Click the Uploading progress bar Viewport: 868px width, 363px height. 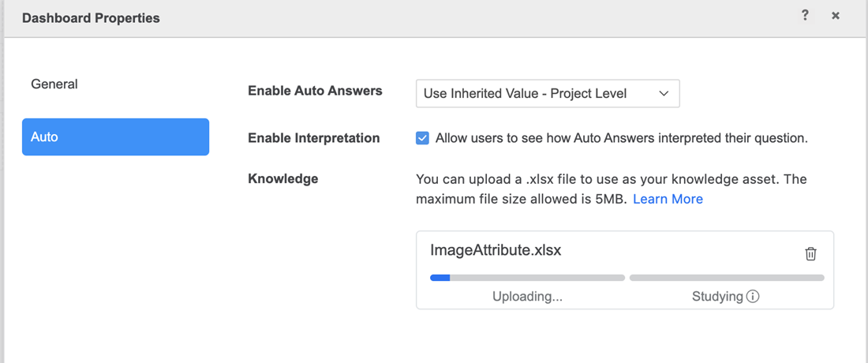tap(527, 278)
